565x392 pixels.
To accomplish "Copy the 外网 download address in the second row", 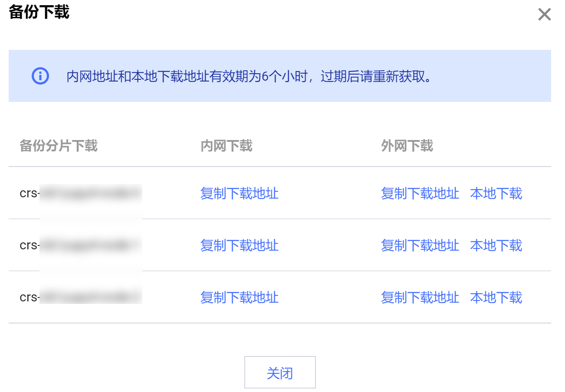I will 420,245.
